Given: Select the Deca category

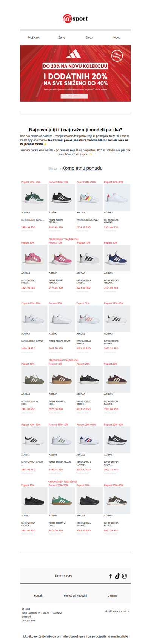Looking at the screenshot, I should (89, 38).
